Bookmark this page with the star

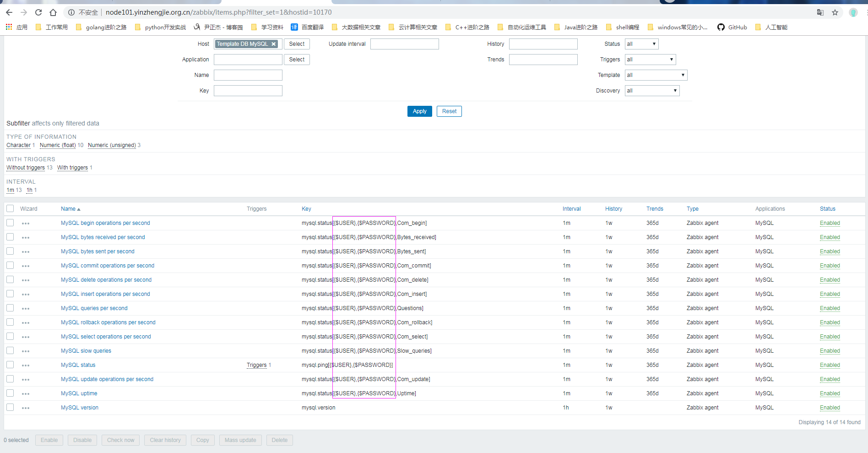835,12
